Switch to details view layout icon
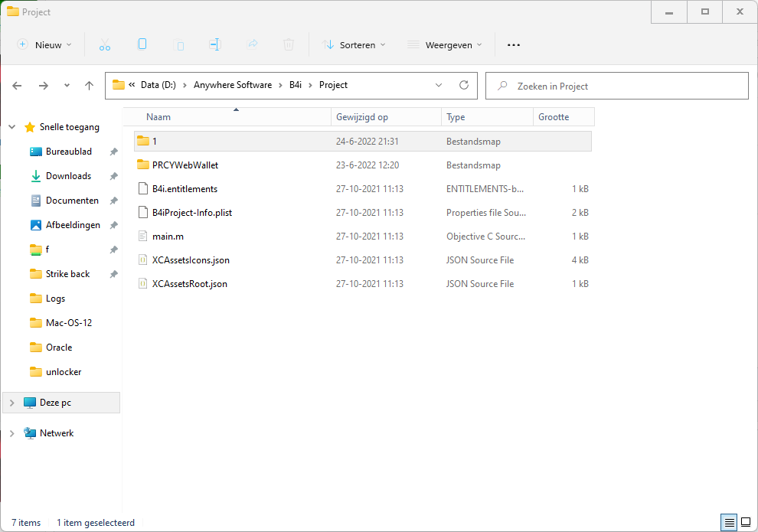The width and height of the screenshot is (758, 532). 729,522
